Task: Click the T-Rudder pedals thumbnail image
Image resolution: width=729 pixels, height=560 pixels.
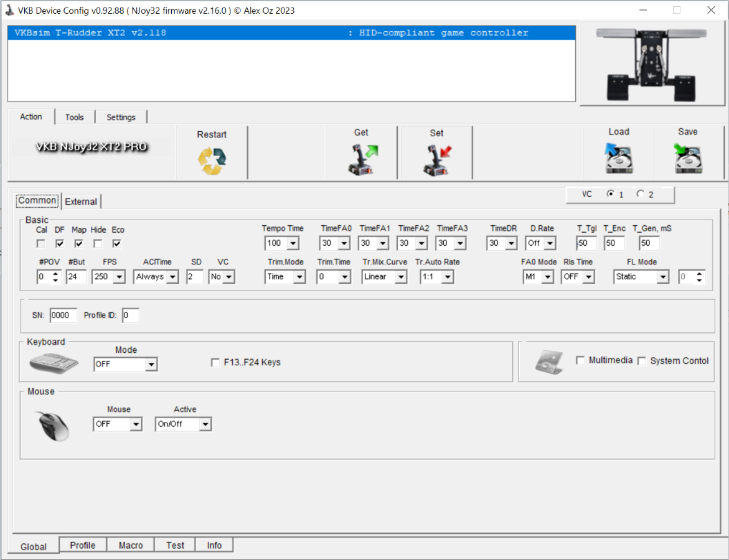Action: pos(652,65)
